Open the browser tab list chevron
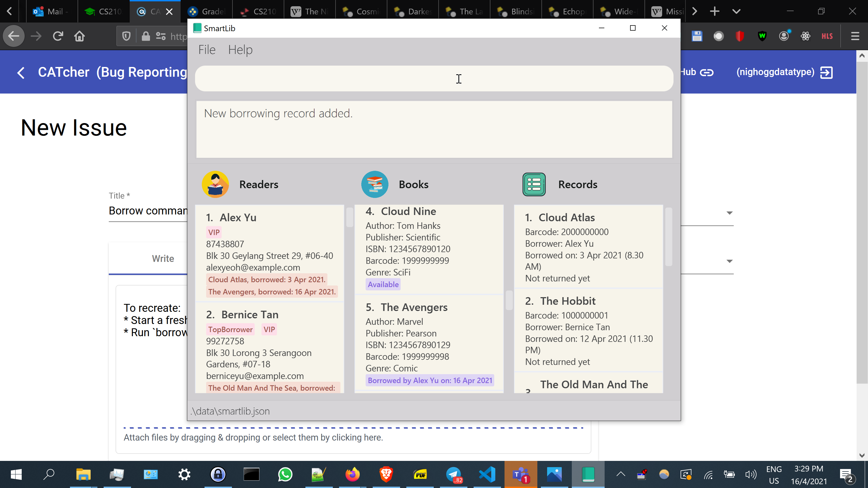 pos(736,11)
